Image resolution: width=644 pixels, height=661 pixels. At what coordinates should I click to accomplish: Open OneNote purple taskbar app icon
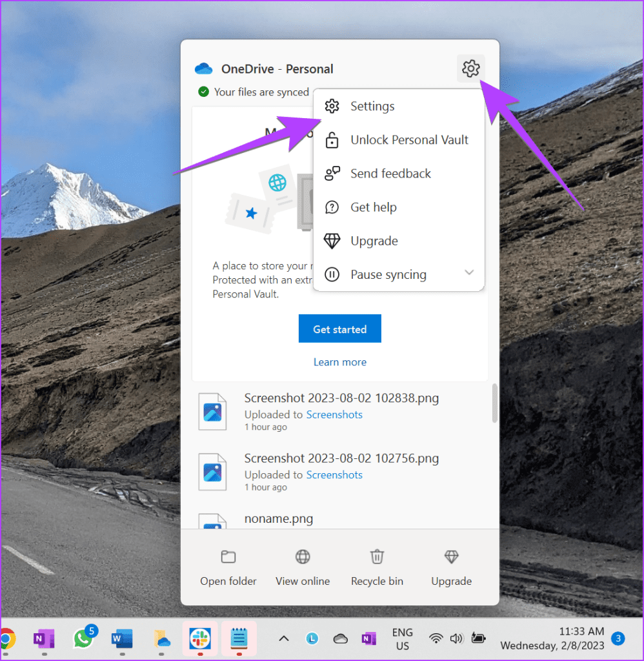pos(44,639)
